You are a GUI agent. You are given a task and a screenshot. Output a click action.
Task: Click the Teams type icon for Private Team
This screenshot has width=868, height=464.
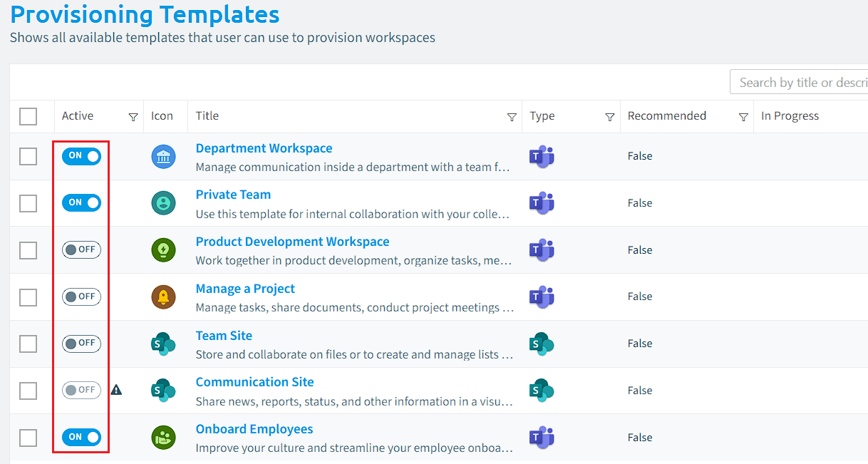click(542, 203)
